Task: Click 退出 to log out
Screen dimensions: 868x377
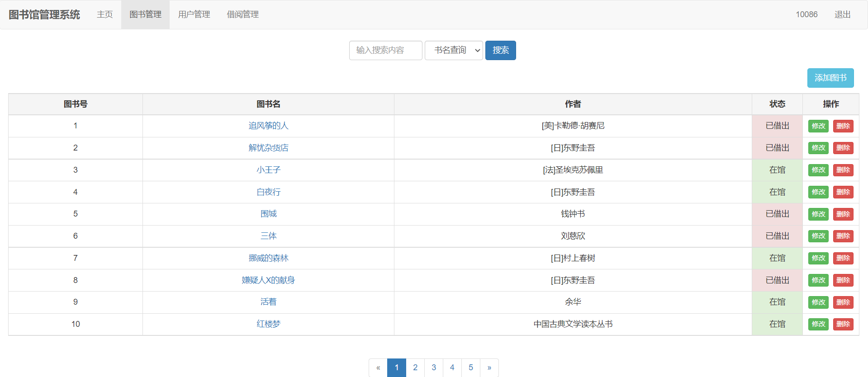Action: [x=842, y=14]
